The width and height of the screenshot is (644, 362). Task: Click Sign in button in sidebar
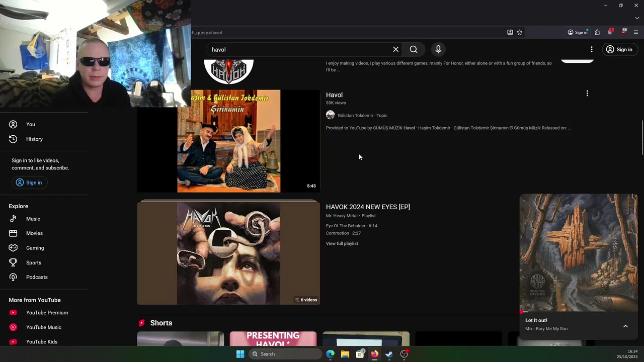coord(29,183)
